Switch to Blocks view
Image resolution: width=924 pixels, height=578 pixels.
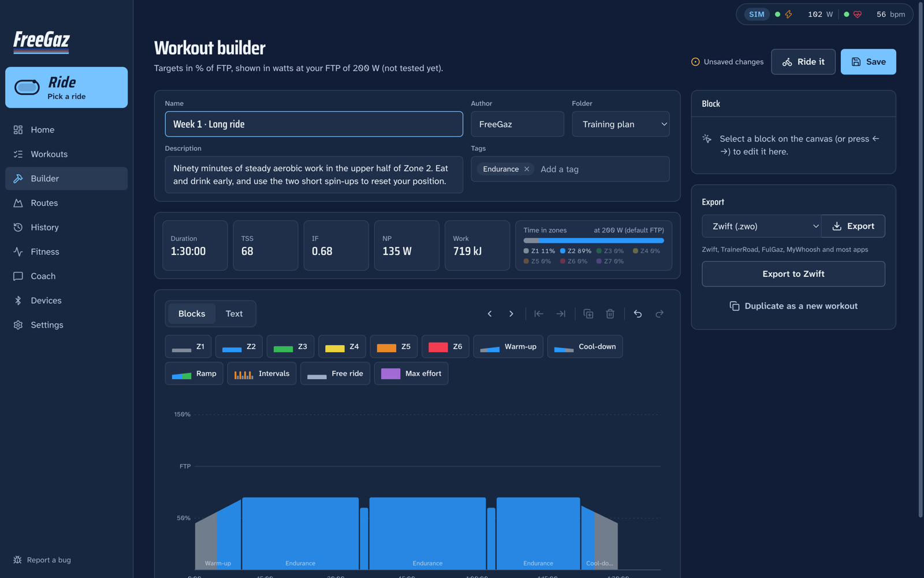coord(192,314)
